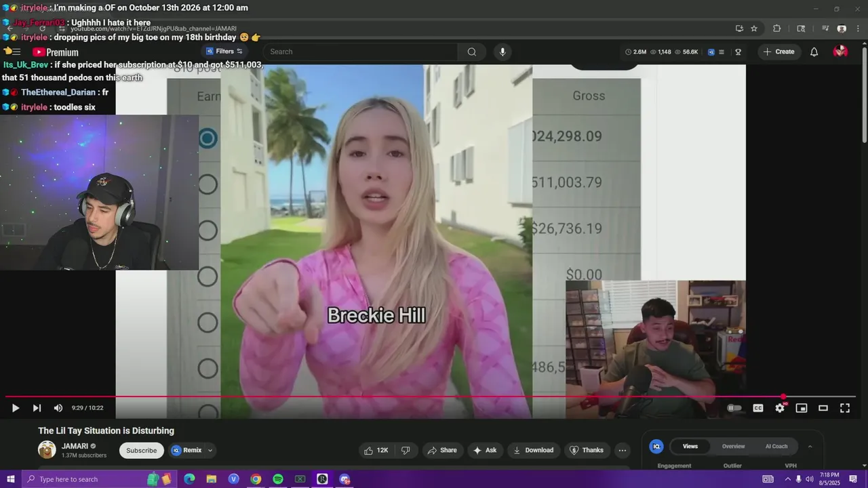Show hidden system tray icons chevron
Screen dimensions: 868x488
click(x=788, y=479)
